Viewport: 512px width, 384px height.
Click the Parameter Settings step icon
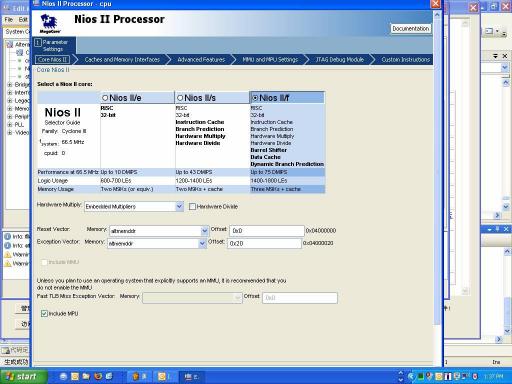pyautogui.click(x=38, y=42)
